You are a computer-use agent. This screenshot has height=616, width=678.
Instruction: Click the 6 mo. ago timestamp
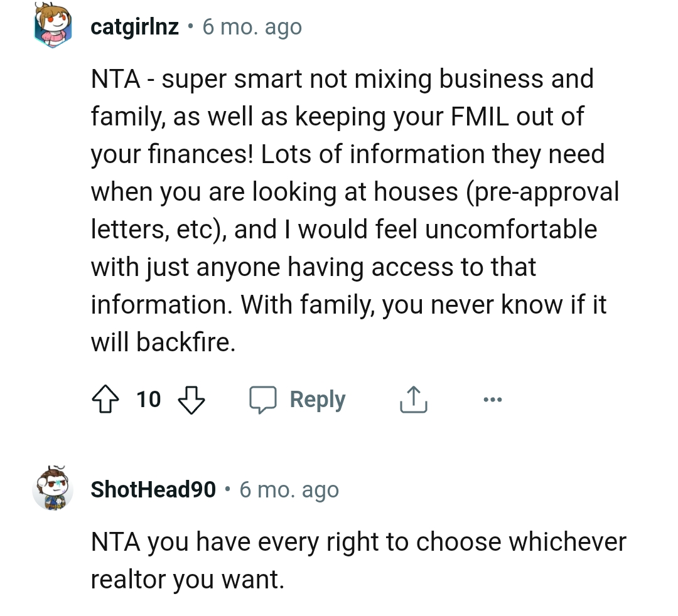pyautogui.click(x=251, y=26)
